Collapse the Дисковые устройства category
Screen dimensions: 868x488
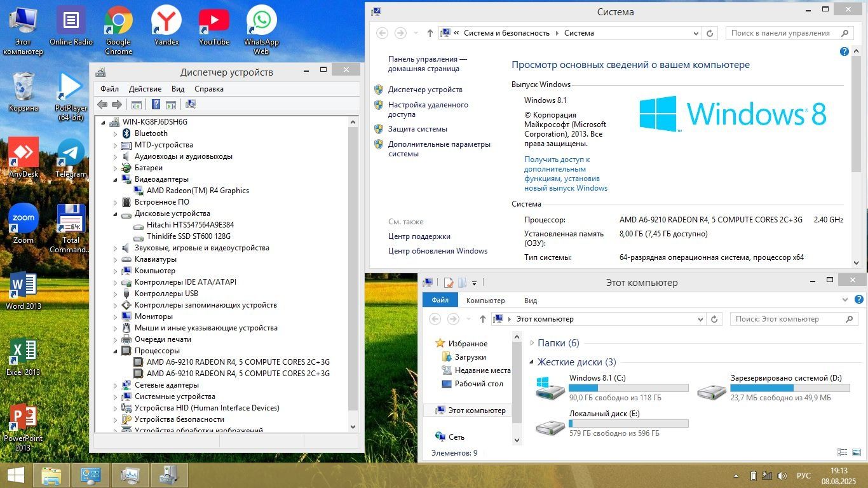pyautogui.click(x=116, y=213)
